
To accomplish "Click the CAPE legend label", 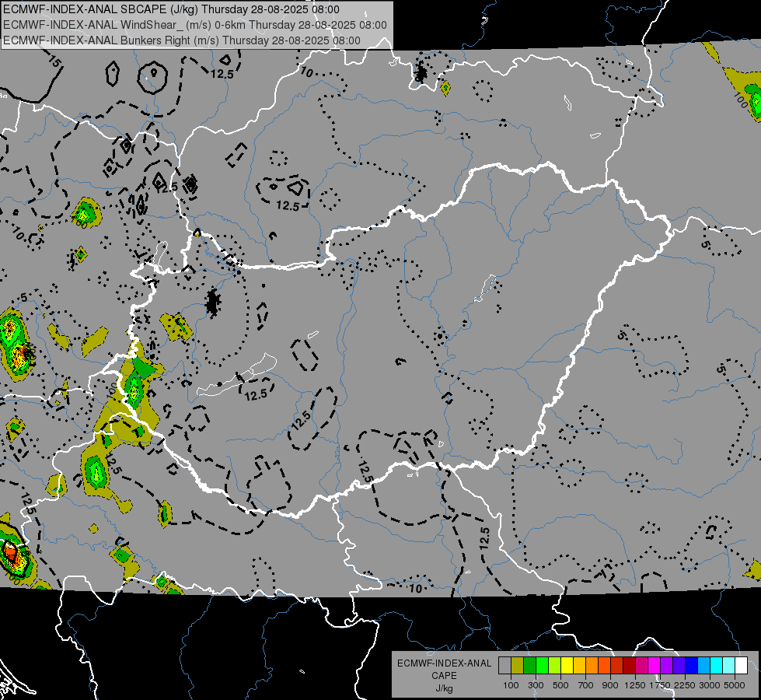I will tap(444, 676).
